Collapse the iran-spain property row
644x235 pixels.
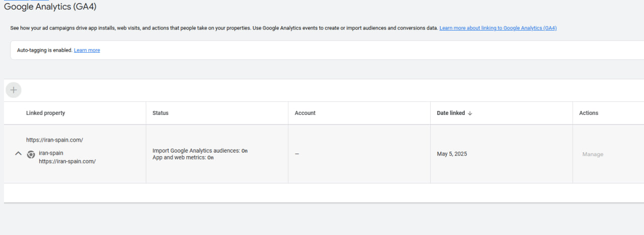click(18, 154)
